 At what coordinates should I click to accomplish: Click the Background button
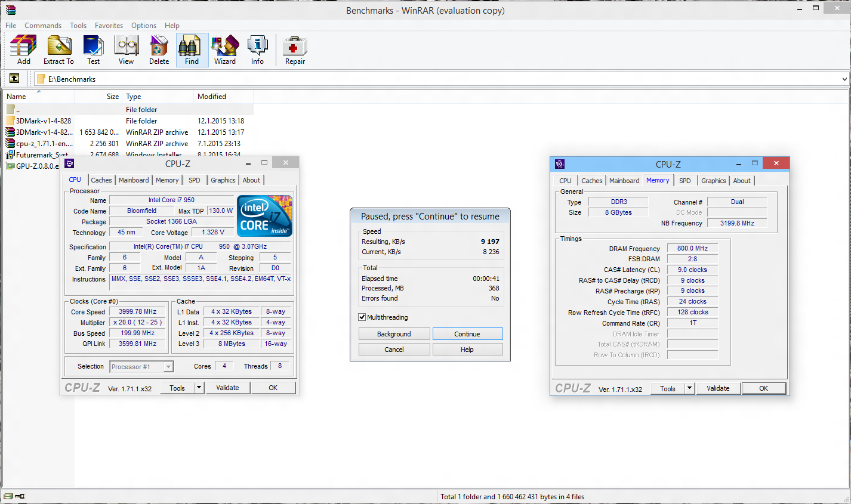[394, 334]
